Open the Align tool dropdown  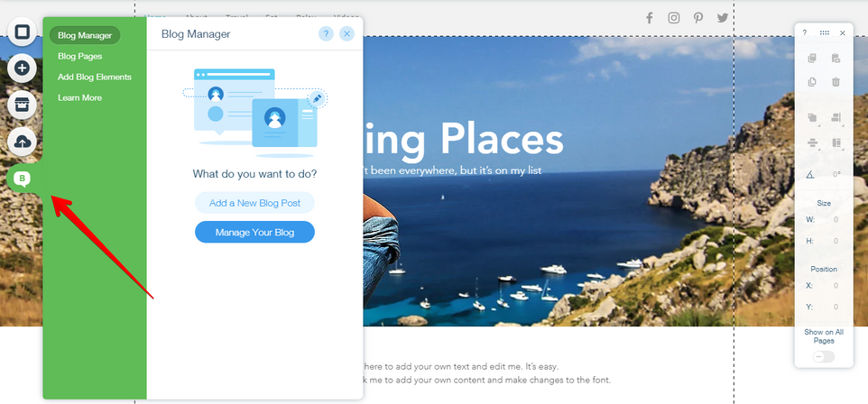[x=836, y=117]
